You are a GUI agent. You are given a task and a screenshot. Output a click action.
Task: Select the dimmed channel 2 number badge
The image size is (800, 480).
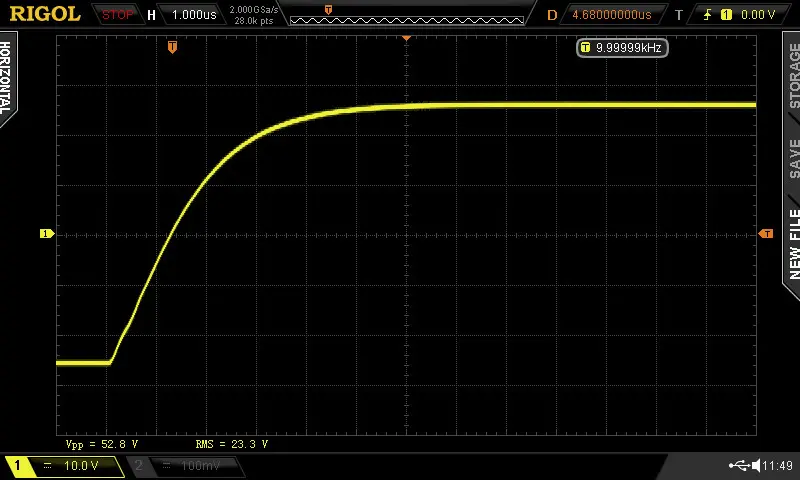[x=139, y=465]
